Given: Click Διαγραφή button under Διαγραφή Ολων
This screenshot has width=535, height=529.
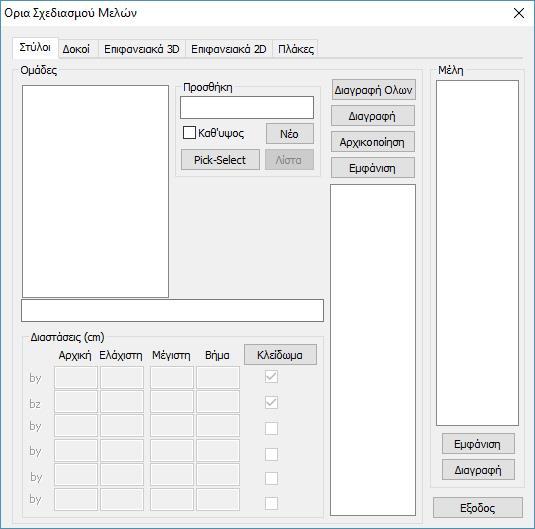Looking at the screenshot, I should click(x=373, y=116).
